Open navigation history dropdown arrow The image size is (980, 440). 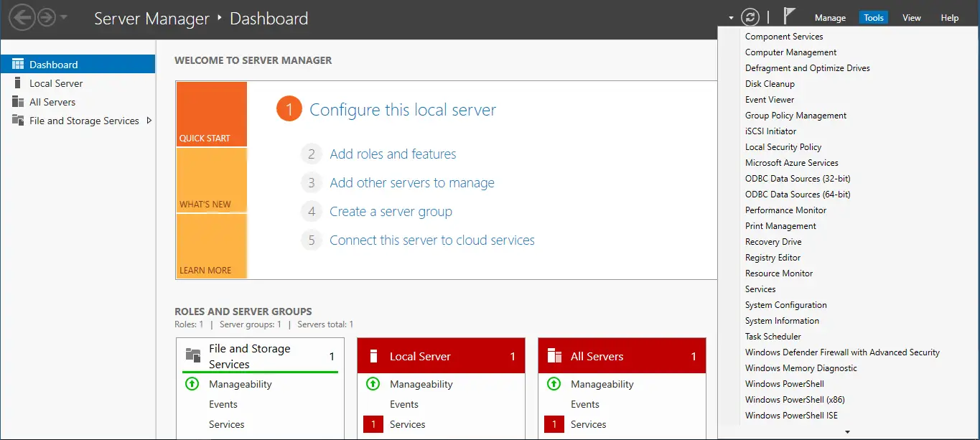64,18
